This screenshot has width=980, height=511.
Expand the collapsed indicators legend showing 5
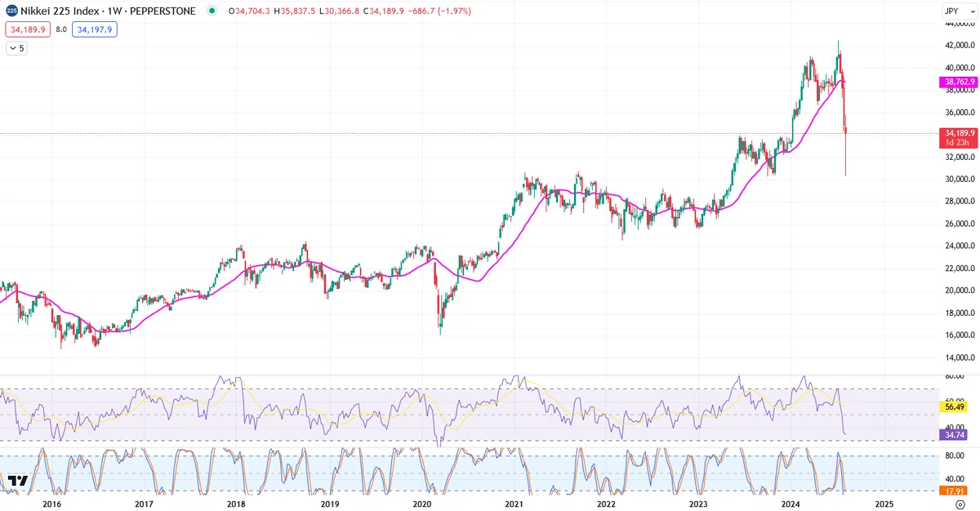click(x=16, y=48)
